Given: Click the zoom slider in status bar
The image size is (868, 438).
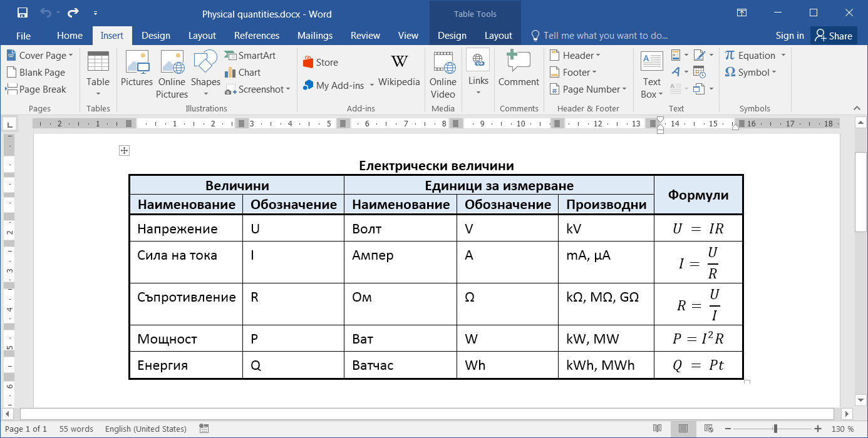Looking at the screenshot, I should pos(775,429).
